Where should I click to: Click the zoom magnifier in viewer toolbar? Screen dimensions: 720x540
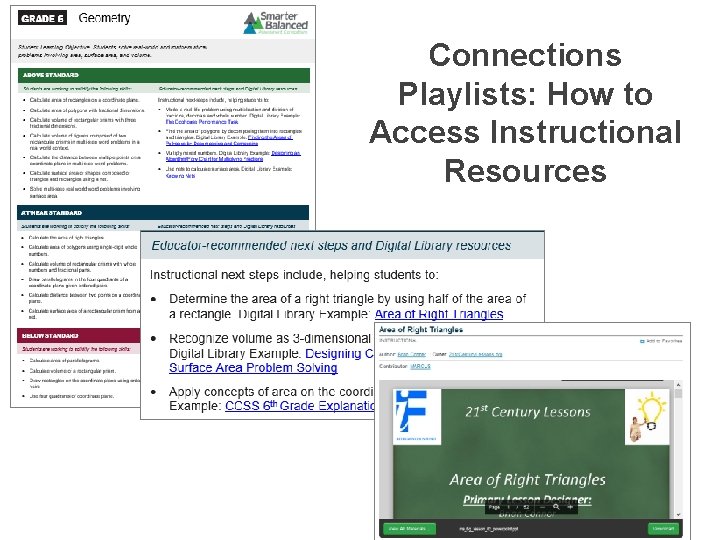tap(556, 507)
